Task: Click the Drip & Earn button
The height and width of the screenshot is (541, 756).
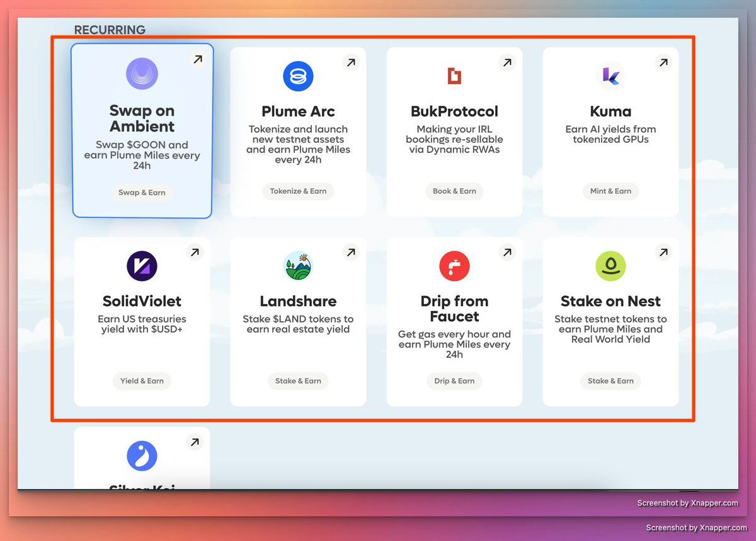Action: 454,381
